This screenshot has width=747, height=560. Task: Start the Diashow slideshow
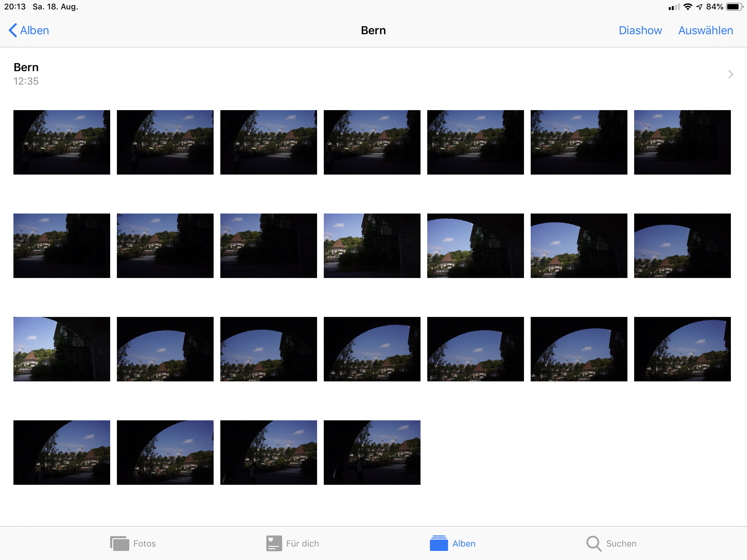tap(640, 30)
